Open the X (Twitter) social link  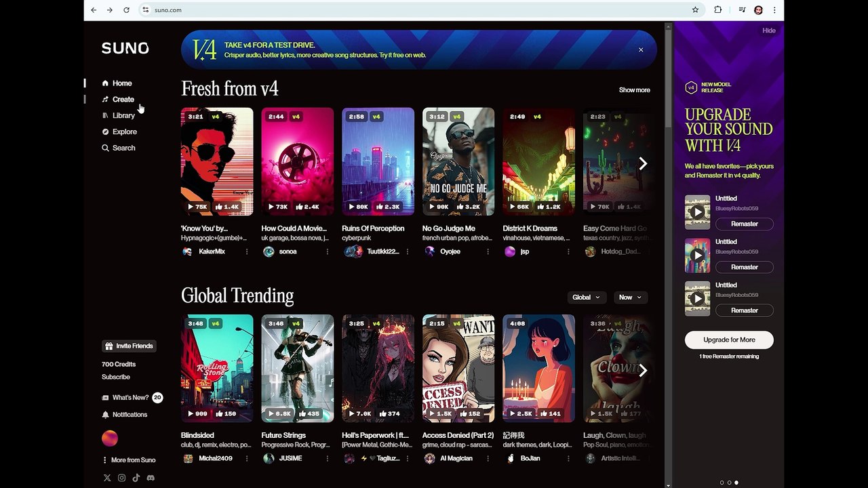pos(107,478)
